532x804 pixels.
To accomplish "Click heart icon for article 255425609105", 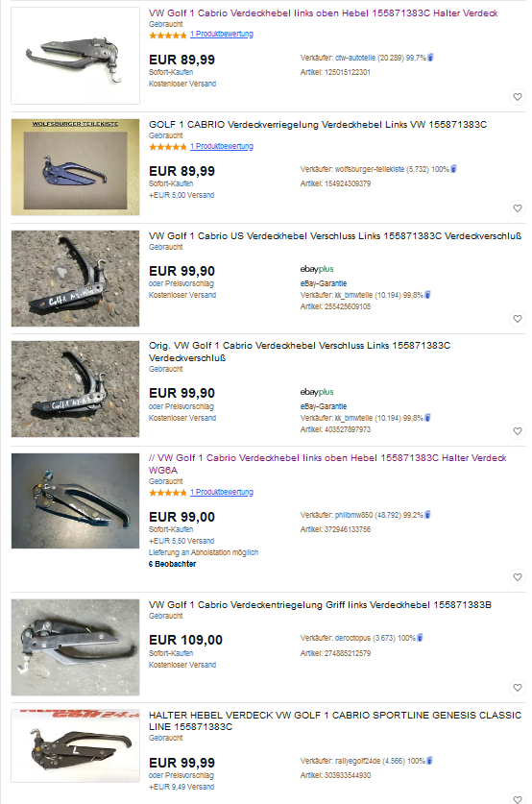I will 518,319.
